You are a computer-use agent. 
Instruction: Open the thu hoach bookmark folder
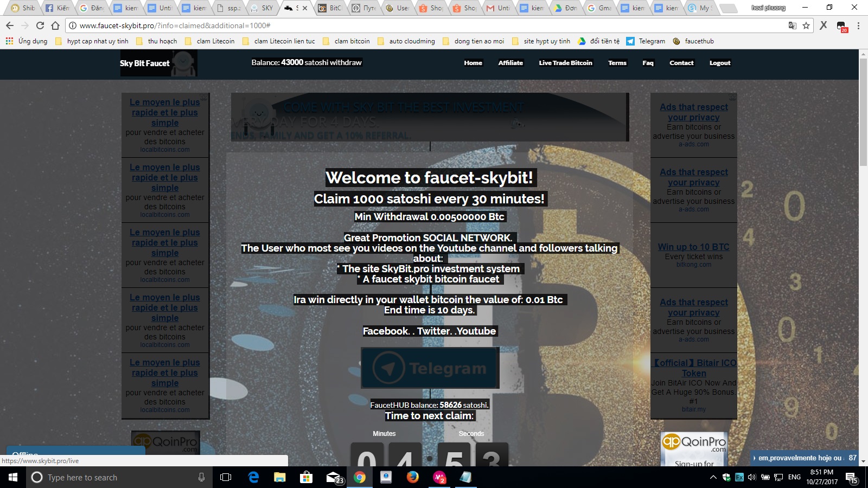(x=157, y=41)
